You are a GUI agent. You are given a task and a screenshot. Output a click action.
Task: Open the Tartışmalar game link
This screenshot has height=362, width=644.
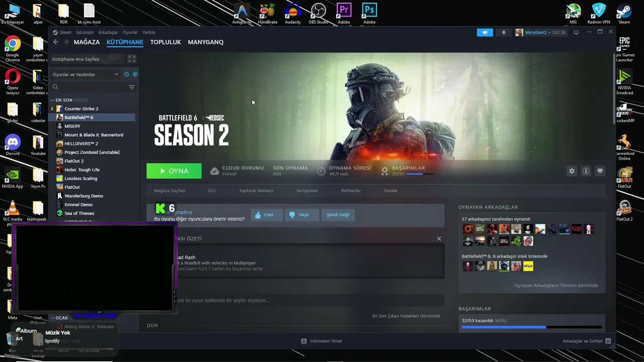coord(307,191)
